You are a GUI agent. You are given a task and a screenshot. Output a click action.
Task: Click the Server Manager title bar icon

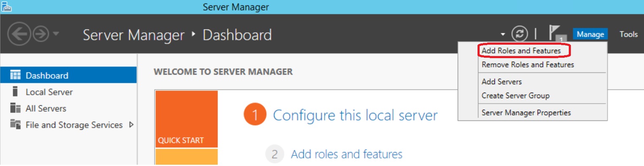[6, 7]
